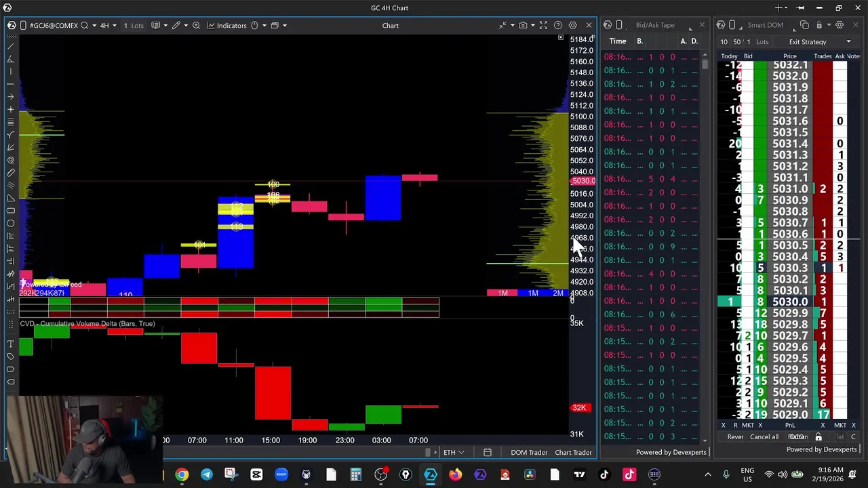868x488 pixels.
Task: Click the 5030.0 price marker on chart axis
Action: tap(583, 181)
